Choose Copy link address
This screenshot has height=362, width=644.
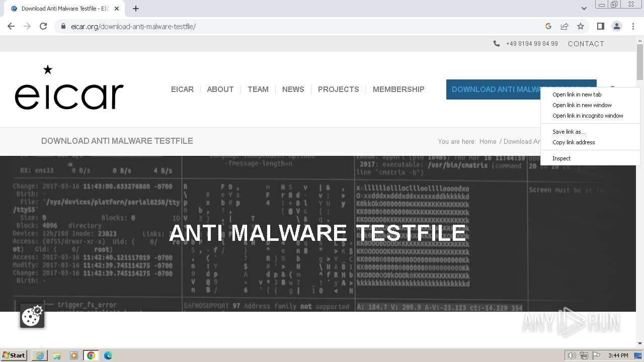(590, 142)
